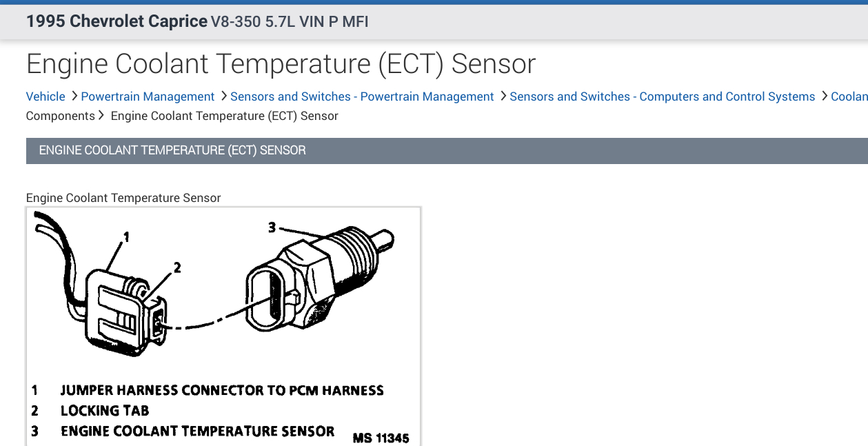Viewport: 868px width, 446px height.
Task: Collapse the gray ENGINE COOLANT TEMPERATURE (ECT) SENSOR header
Action: tap(447, 150)
